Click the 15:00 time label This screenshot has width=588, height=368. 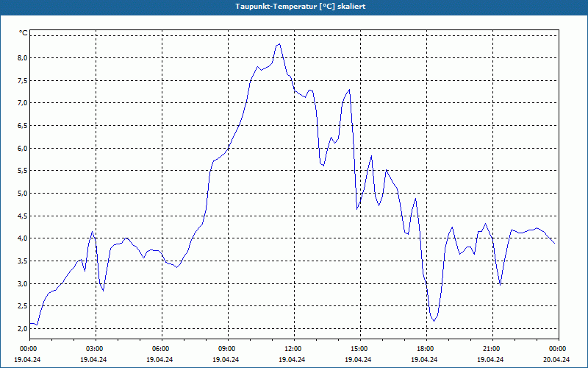(360, 349)
